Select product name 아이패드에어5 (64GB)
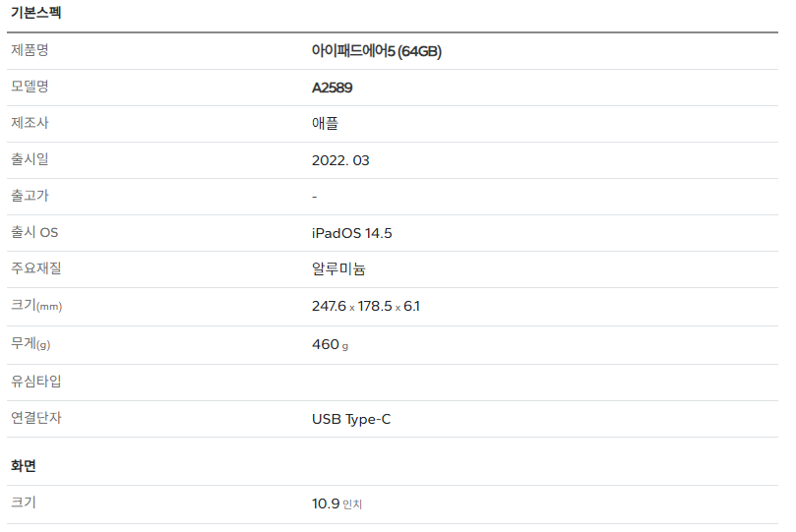 [x=377, y=51]
